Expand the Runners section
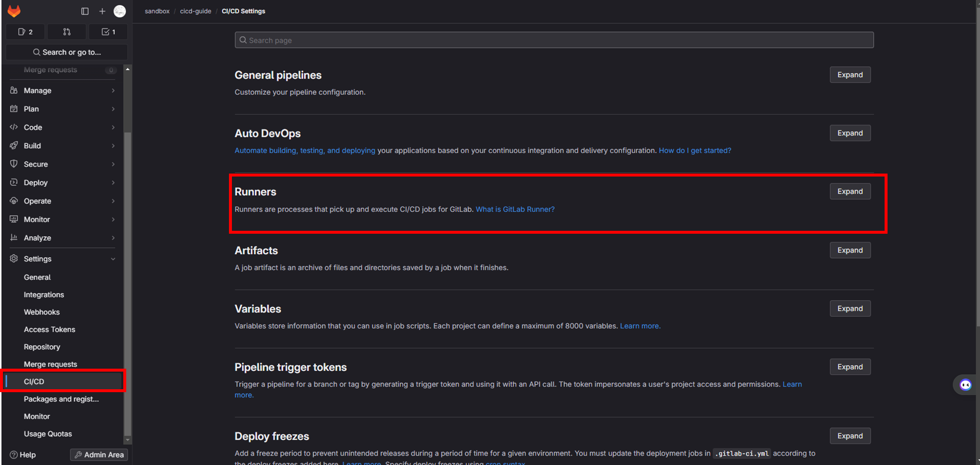Screen dimensions: 980x465 point(850,191)
